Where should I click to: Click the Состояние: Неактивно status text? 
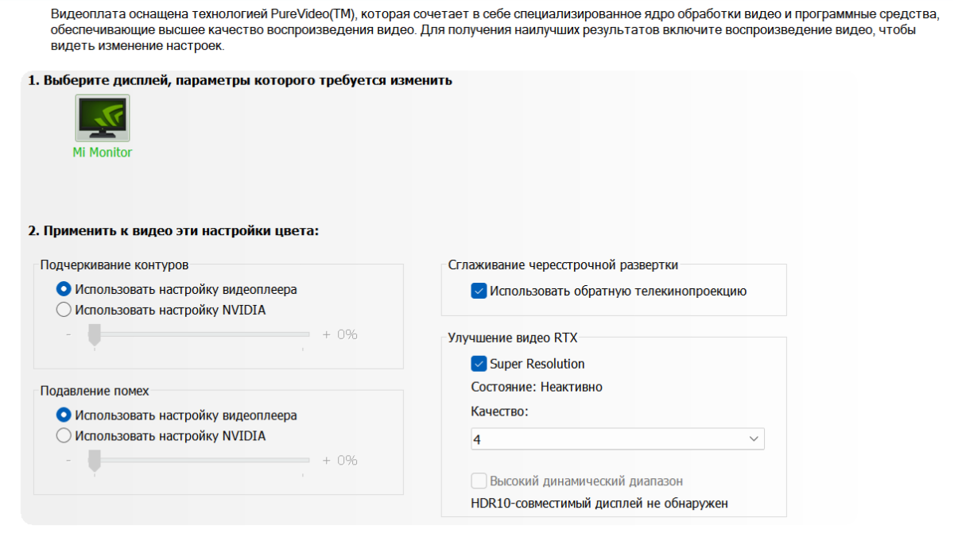[x=537, y=388]
